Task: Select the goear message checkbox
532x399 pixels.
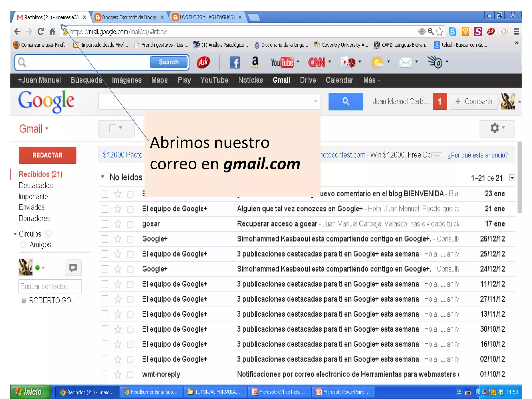Action: pos(105,224)
